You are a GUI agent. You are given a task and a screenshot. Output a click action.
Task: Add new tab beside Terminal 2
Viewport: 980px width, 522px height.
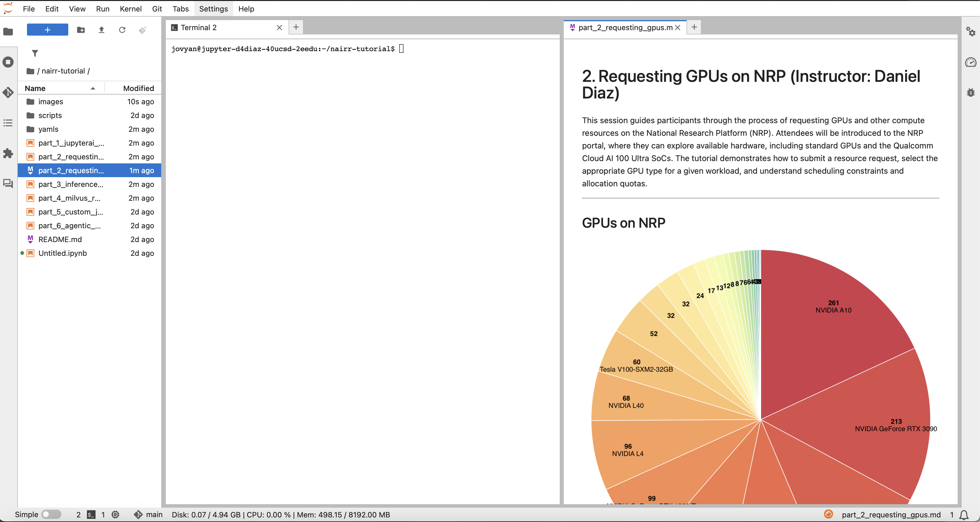click(296, 27)
